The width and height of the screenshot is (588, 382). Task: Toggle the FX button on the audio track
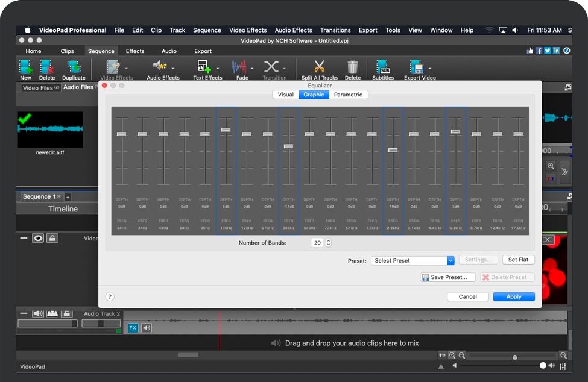click(132, 327)
